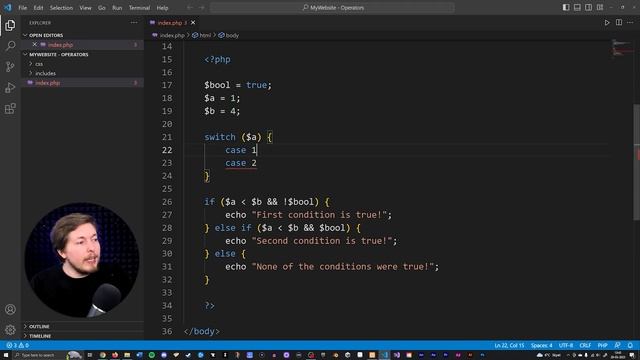The width and height of the screenshot is (640, 360).
Task: Open the File menu
Action: (22, 8)
